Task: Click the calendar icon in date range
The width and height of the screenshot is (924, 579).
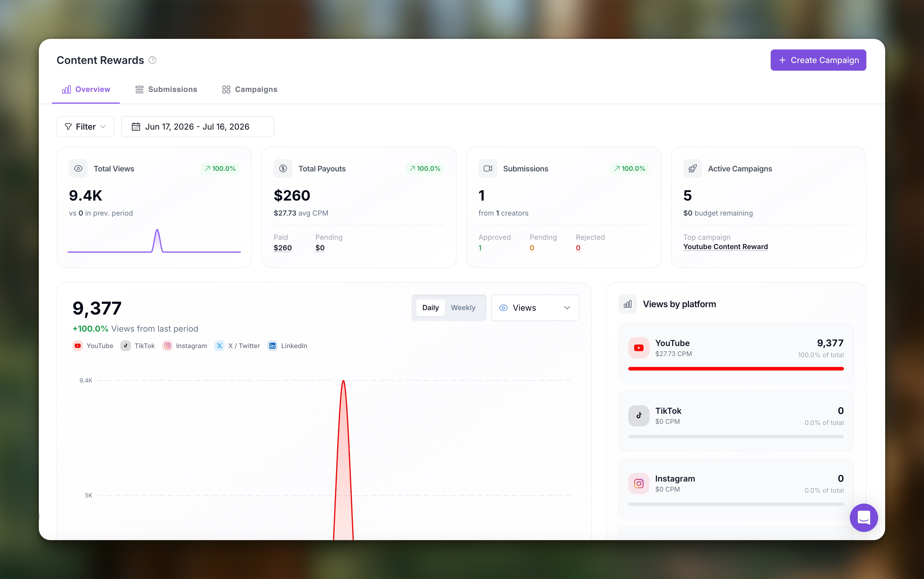Action: 136,126
